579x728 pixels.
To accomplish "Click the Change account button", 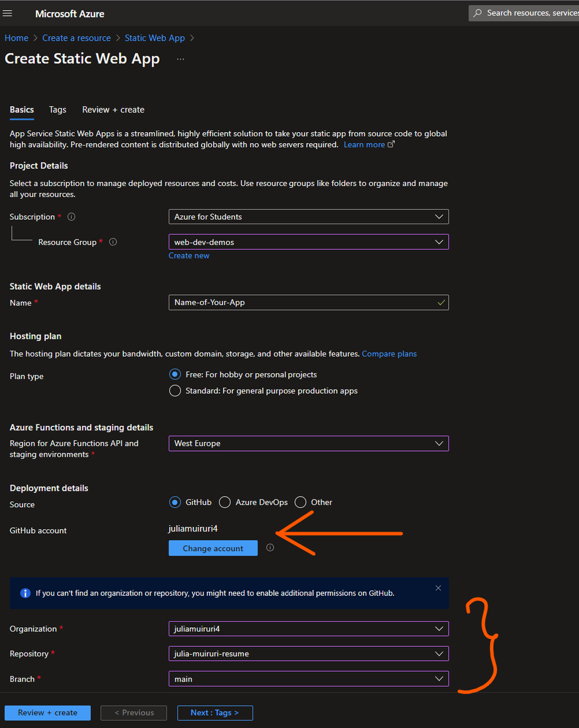I will (x=213, y=548).
